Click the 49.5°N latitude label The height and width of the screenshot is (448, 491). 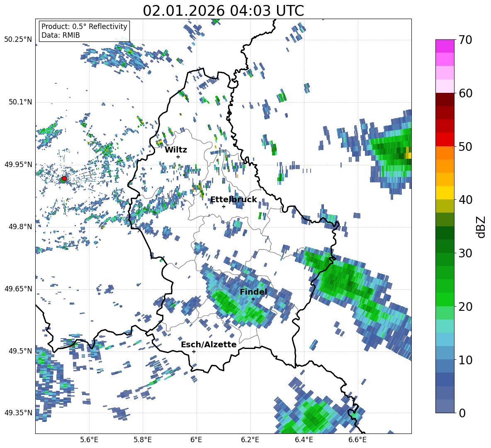point(20,351)
